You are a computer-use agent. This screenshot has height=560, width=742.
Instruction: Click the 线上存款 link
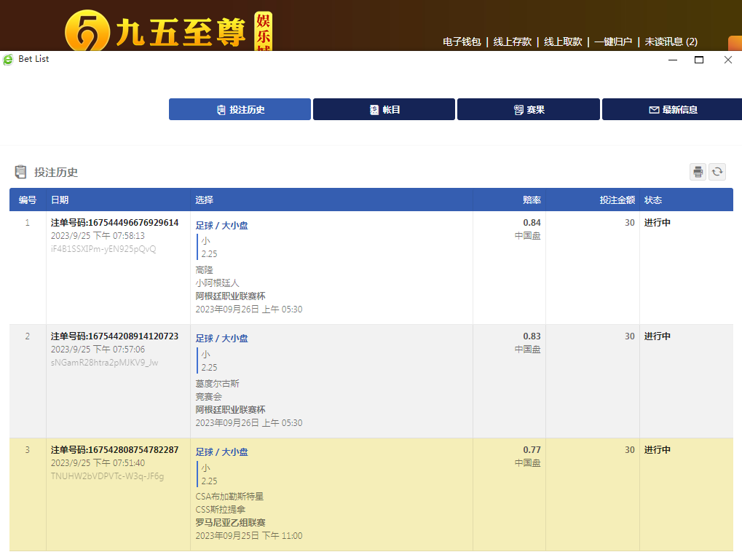[x=512, y=42]
